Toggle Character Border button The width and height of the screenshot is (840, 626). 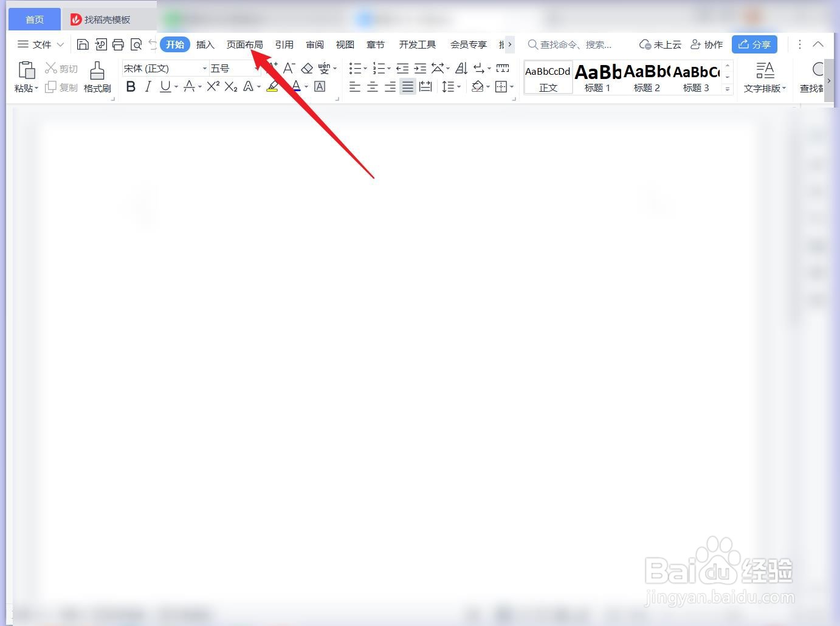click(320, 87)
